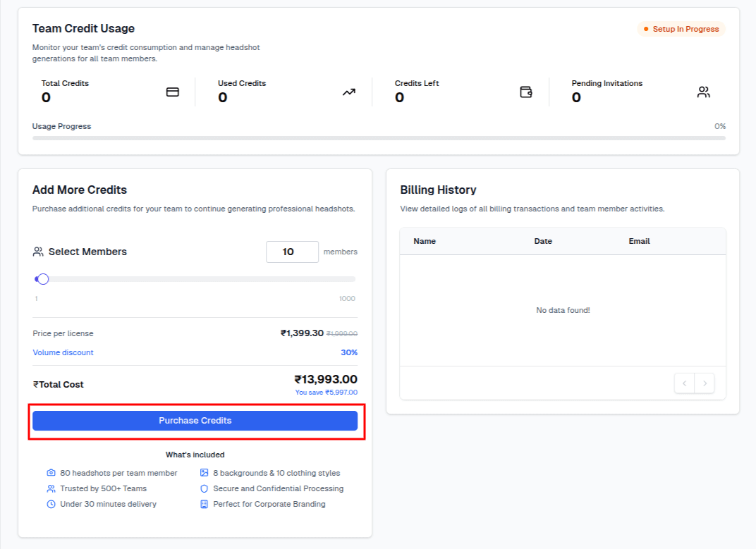Click the people icon beside Pending Invitations

click(x=703, y=92)
